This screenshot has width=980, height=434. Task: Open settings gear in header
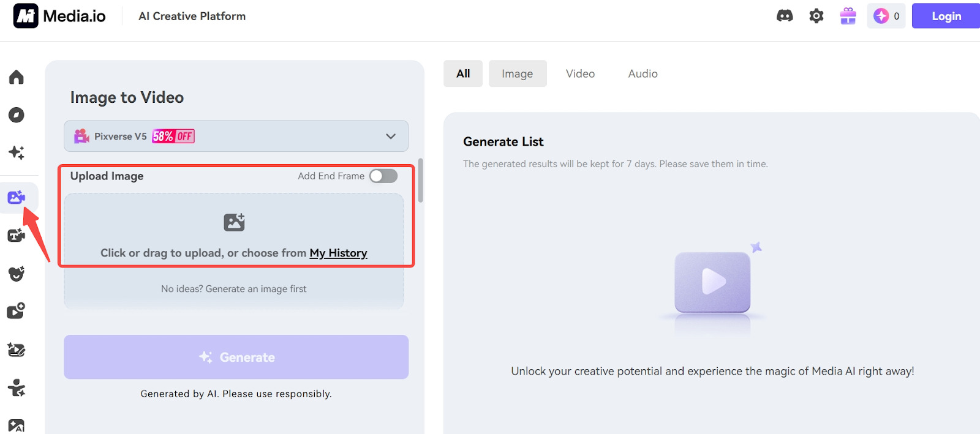(x=816, y=16)
